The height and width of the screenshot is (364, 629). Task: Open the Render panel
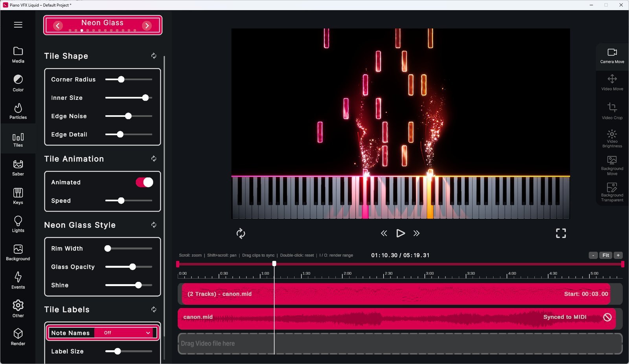click(18, 337)
